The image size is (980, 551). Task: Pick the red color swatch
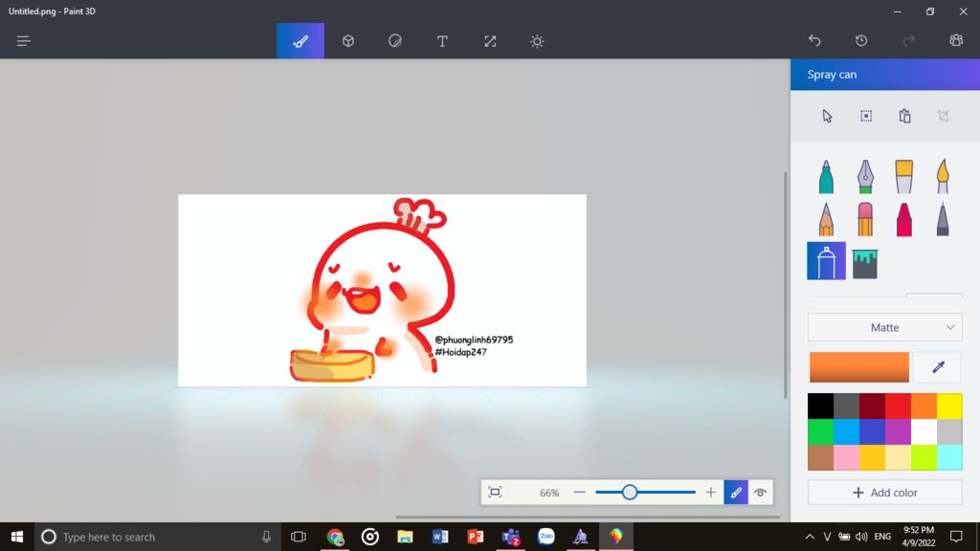point(898,406)
